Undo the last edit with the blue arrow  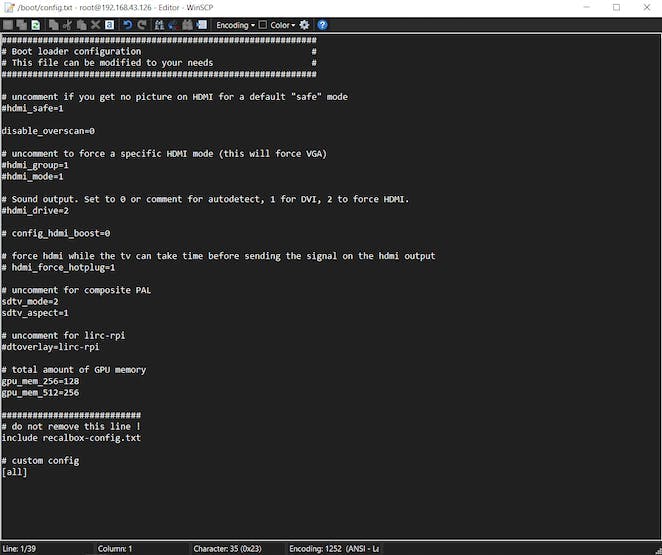(x=128, y=25)
